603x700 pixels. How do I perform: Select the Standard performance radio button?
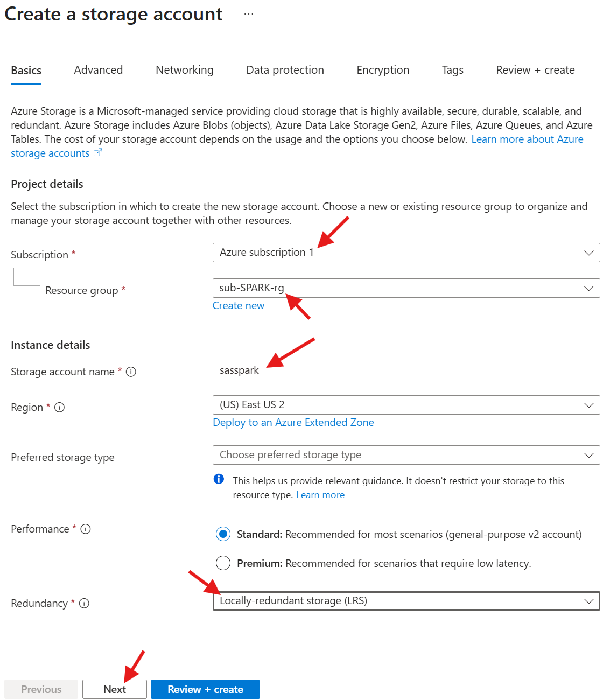223,534
